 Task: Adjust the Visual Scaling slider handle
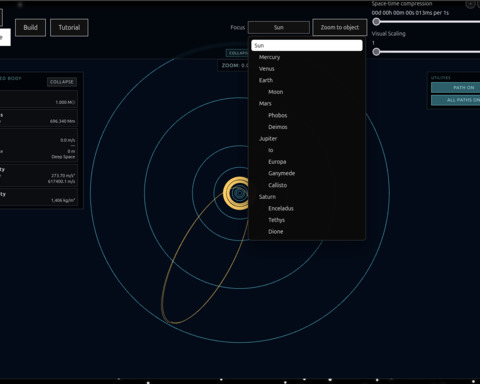click(376, 52)
